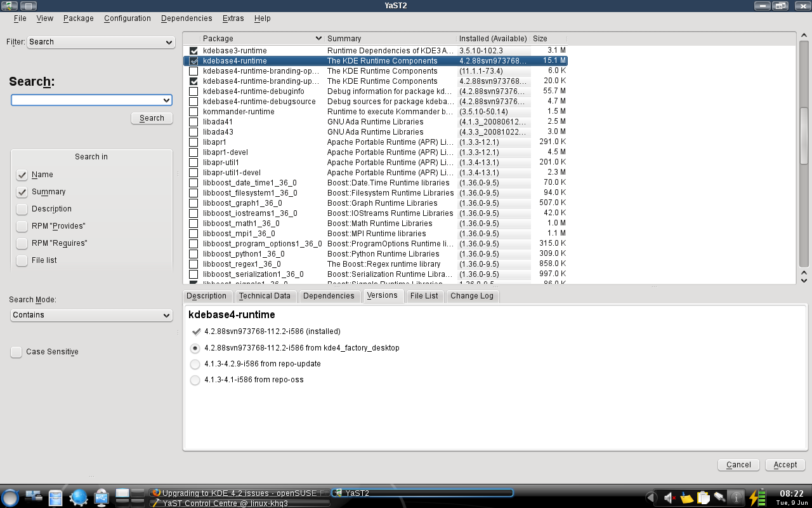This screenshot has height=508, width=812.
Task: Select the libada41 package row
Action: point(376,122)
